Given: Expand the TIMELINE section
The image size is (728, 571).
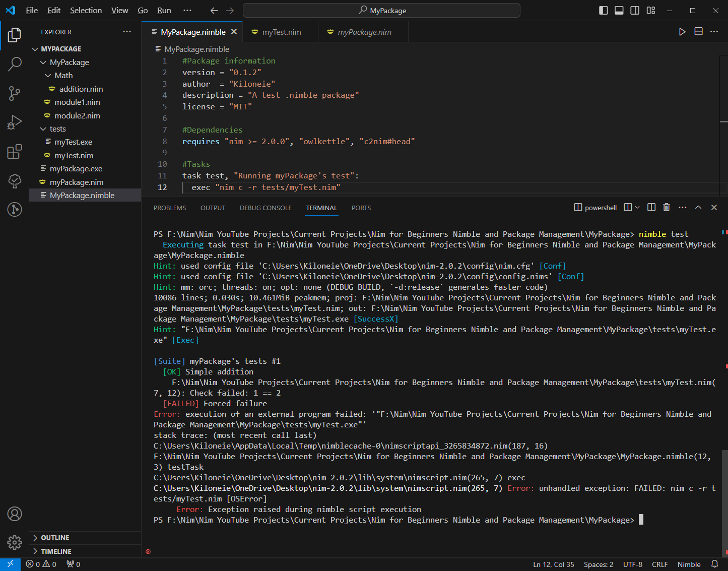Looking at the screenshot, I should [85, 551].
